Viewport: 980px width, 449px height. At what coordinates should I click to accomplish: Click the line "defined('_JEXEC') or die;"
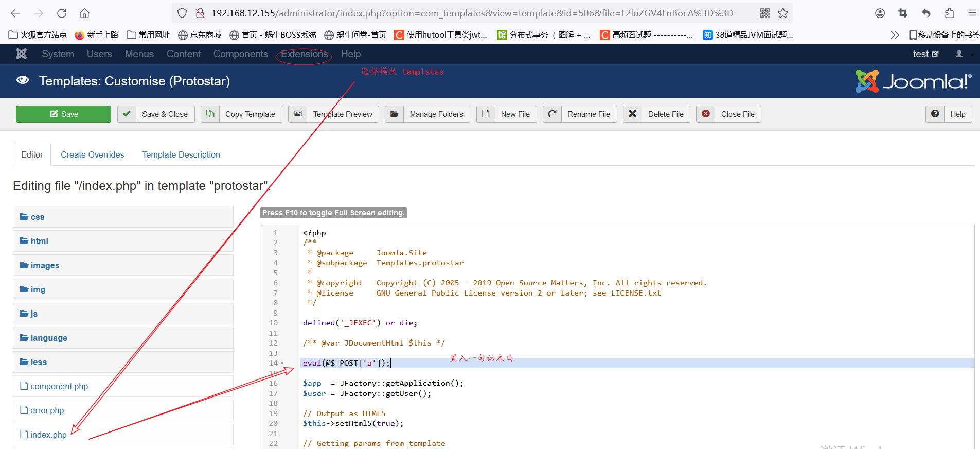360,323
